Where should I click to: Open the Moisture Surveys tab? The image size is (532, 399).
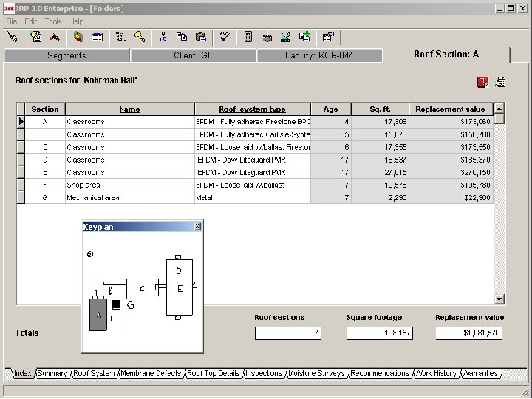tap(316, 374)
